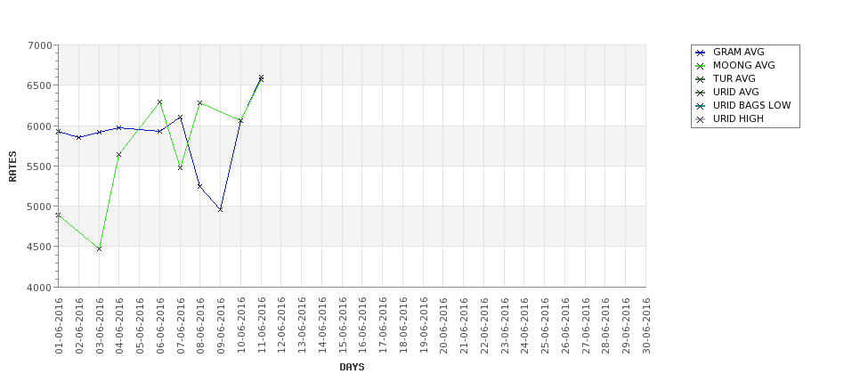Screen dimensions: 868x382
Task: Click the DAYS x-axis title
Action: (x=352, y=367)
